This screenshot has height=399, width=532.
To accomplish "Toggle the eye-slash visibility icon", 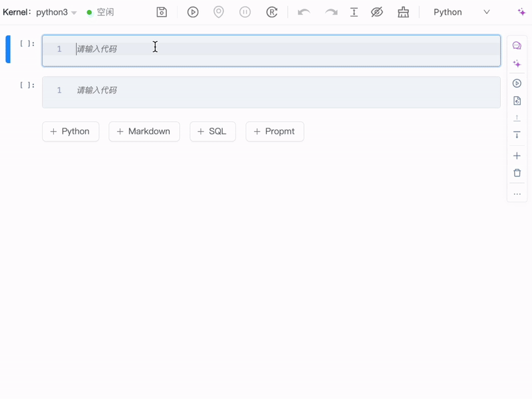I will [377, 12].
